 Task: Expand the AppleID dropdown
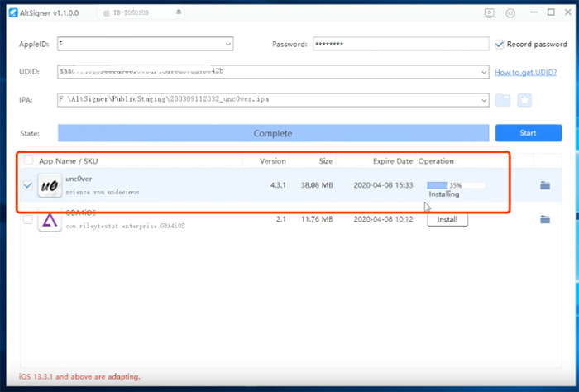227,44
